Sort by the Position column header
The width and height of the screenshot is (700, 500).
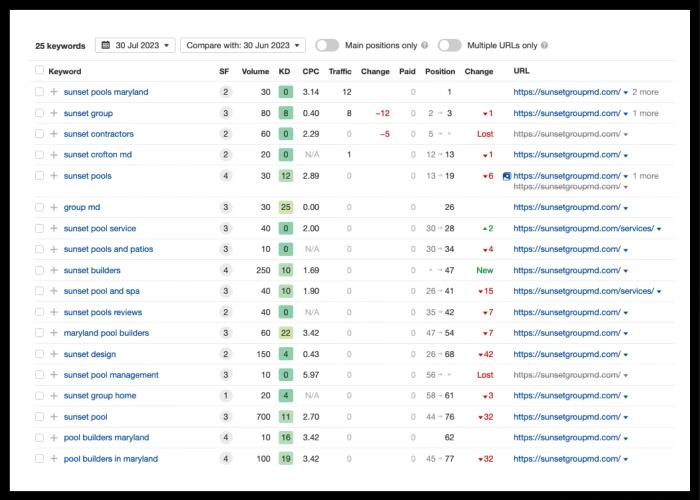coord(440,71)
